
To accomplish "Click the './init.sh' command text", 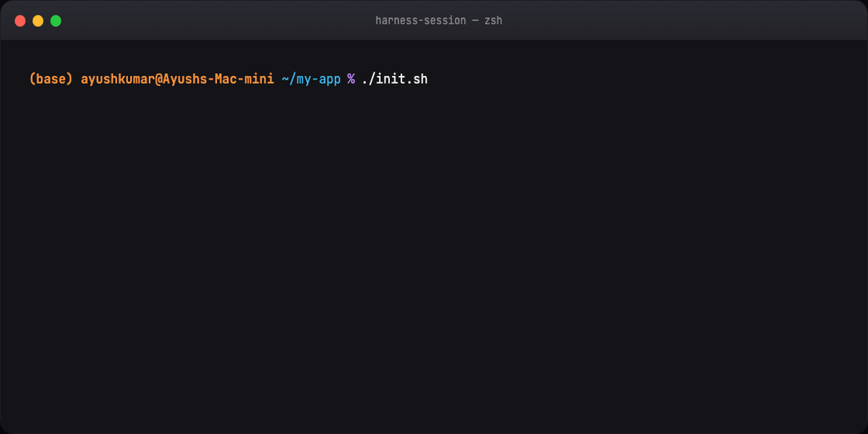I will (x=395, y=79).
